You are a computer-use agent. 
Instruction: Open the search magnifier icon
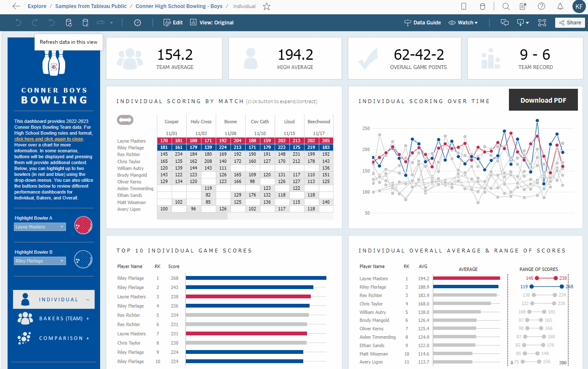(x=506, y=6)
